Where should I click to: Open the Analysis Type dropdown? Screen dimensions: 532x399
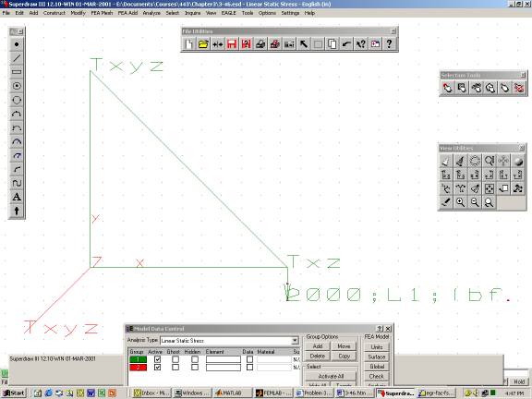click(295, 340)
